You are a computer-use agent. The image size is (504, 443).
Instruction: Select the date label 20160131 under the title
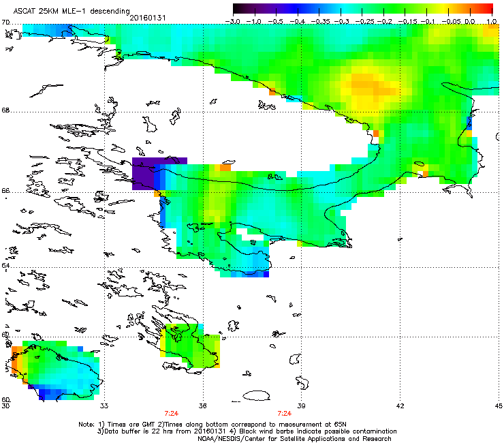(148, 18)
